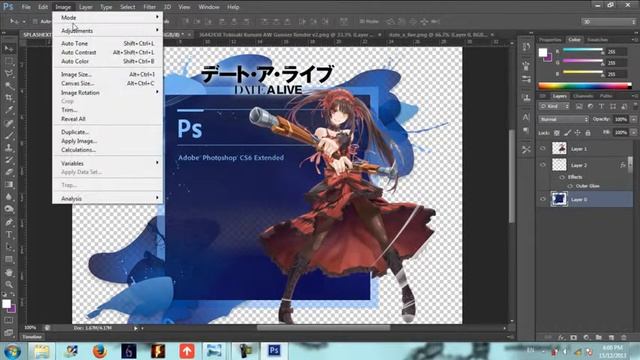Switch to the Swatches tab

tap(597, 40)
